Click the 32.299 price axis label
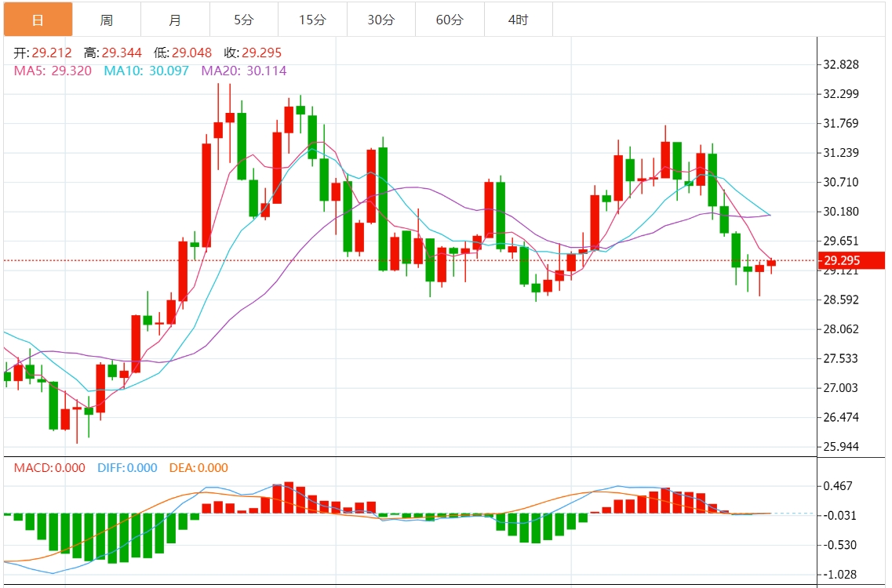 tap(841, 94)
